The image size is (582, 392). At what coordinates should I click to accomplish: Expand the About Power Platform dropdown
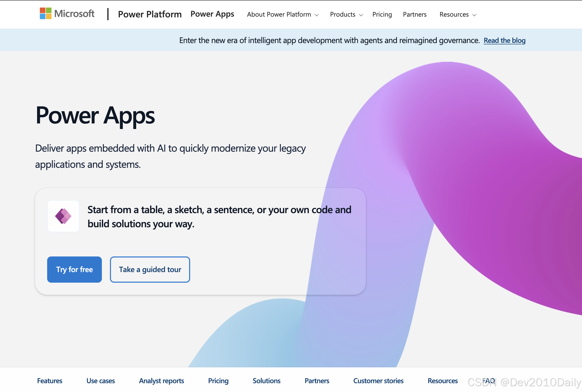click(x=283, y=15)
